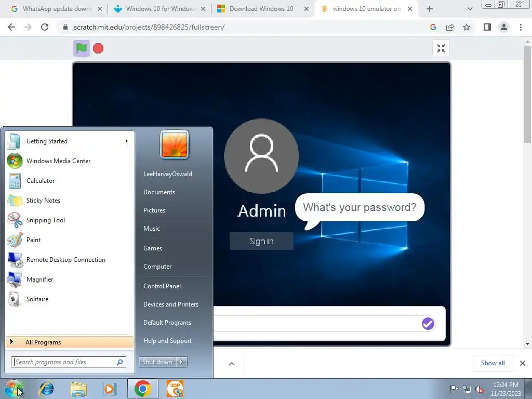Click the muted volume tray icon
Screen dimensions: 532x399
pos(480,389)
